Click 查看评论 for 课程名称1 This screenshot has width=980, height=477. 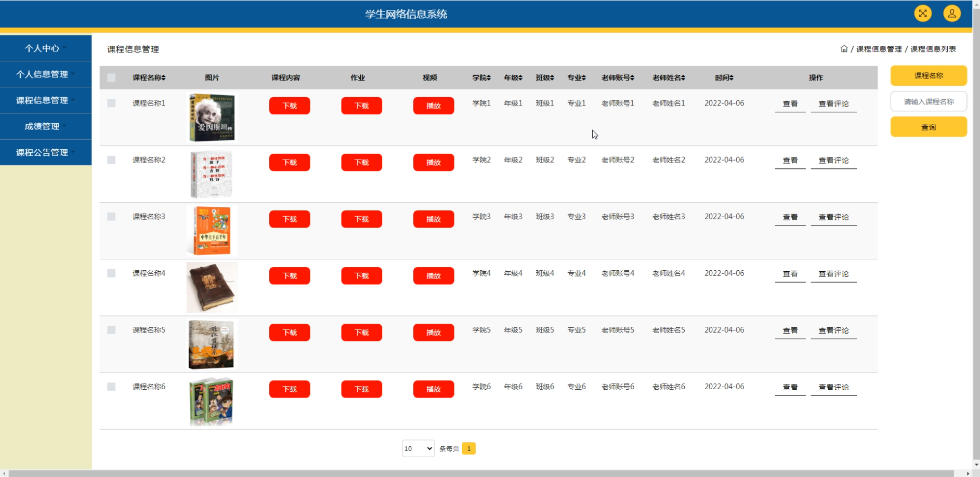point(833,104)
